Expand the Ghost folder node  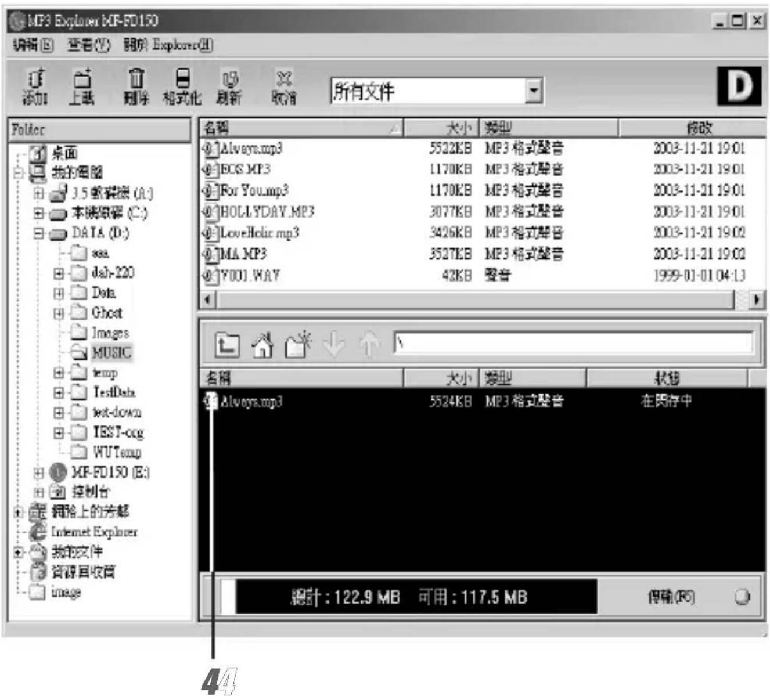(59, 313)
